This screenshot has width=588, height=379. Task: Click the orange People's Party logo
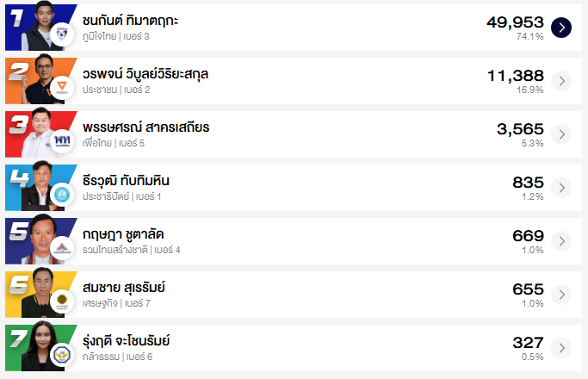(61, 88)
